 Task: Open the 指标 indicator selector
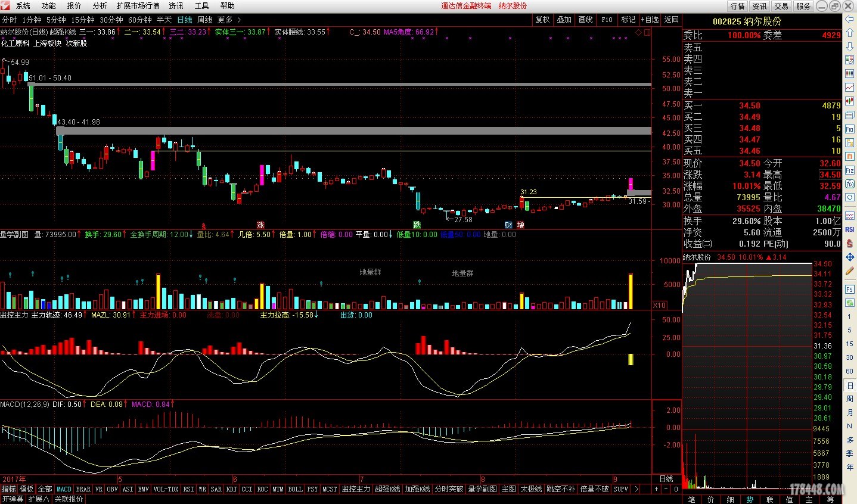pos(8,489)
